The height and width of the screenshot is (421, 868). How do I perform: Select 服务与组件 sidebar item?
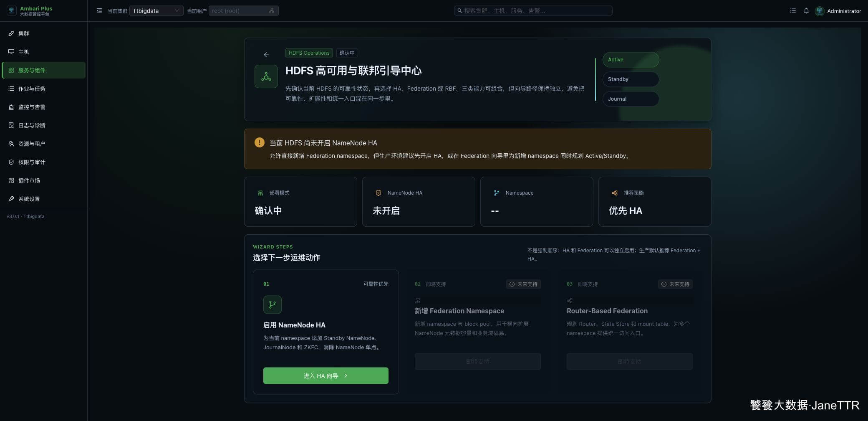44,70
